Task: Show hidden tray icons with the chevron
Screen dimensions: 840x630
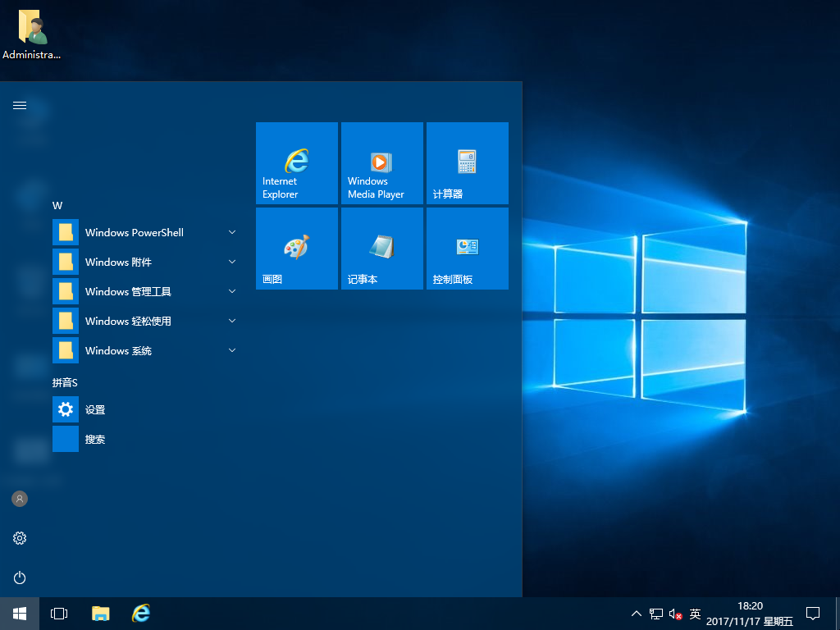Action: [x=636, y=613]
